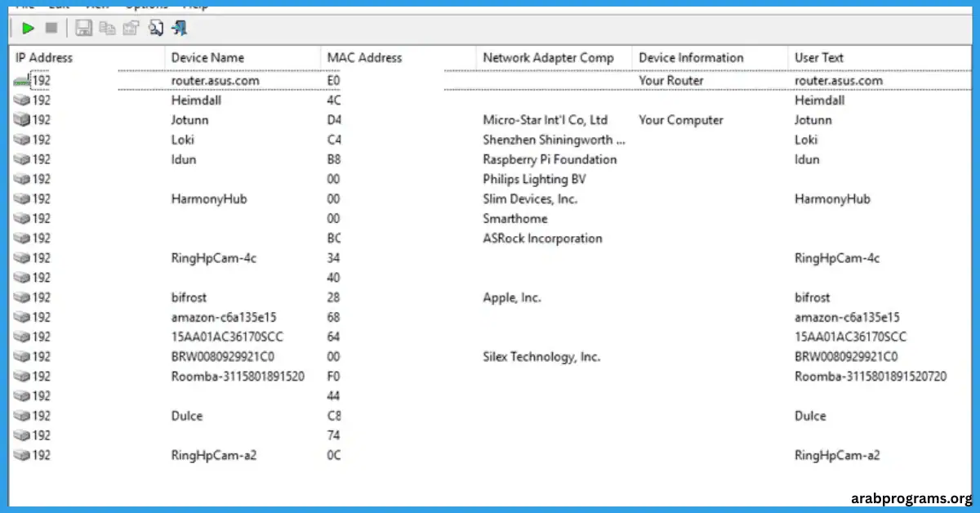
Task: Select Roomba-3115801891520 in Device Name column
Action: (238, 376)
